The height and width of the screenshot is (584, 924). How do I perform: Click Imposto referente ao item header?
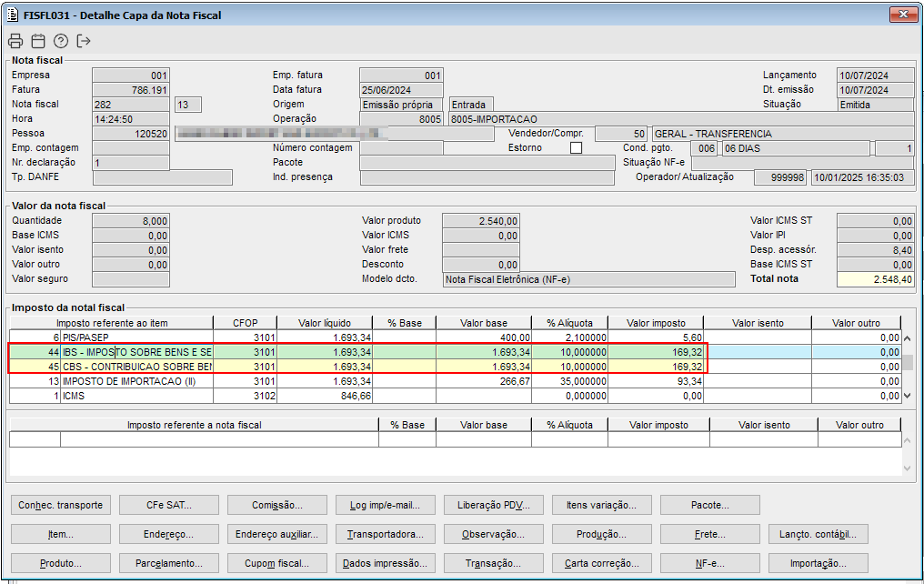pos(112,323)
